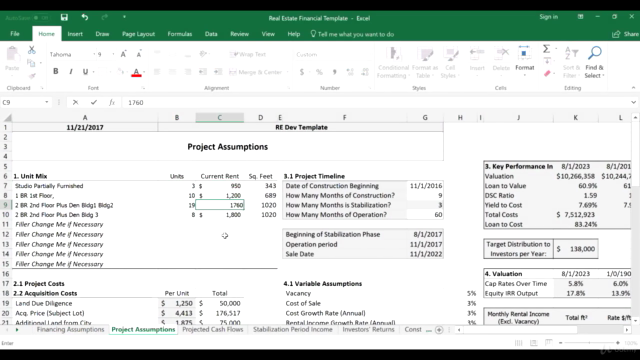Open the Name Box dropdown next to C9
This screenshot has height=360, width=640.
coord(47,102)
